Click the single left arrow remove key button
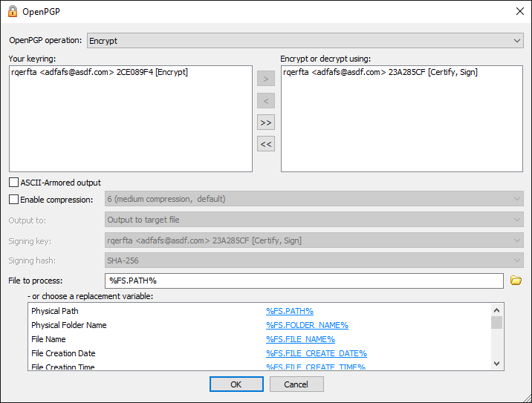This screenshot has width=532, height=403. coord(265,101)
